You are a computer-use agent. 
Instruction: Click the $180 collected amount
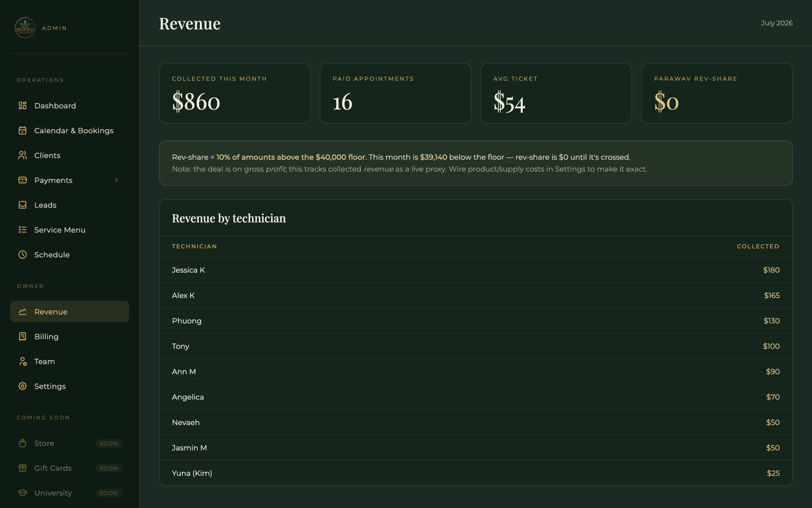tap(771, 270)
